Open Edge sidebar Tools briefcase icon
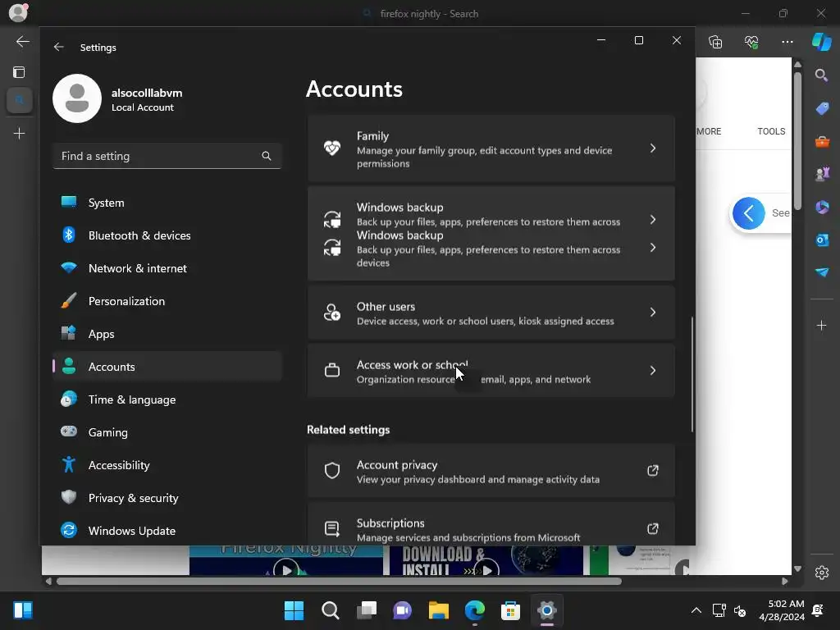The image size is (840, 630). (x=822, y=141)
